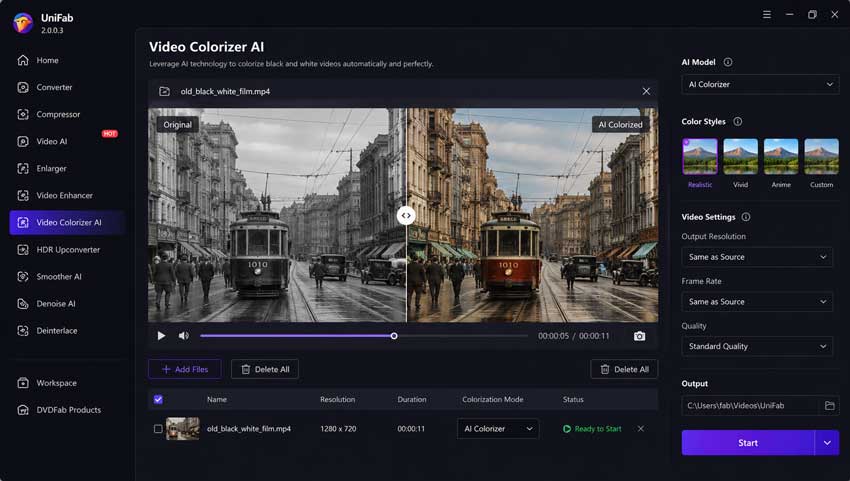Check the old_black_white_film.mp4 row checkbox
The width and height of the screenshot is (850, 481).
pyautogui.click(x=158, y=429)
